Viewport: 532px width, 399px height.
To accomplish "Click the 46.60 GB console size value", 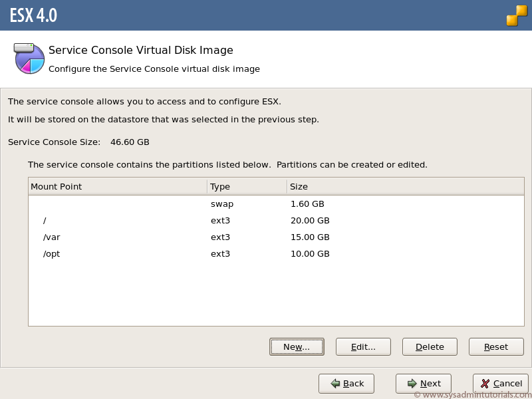I will (x=130, y=142).
